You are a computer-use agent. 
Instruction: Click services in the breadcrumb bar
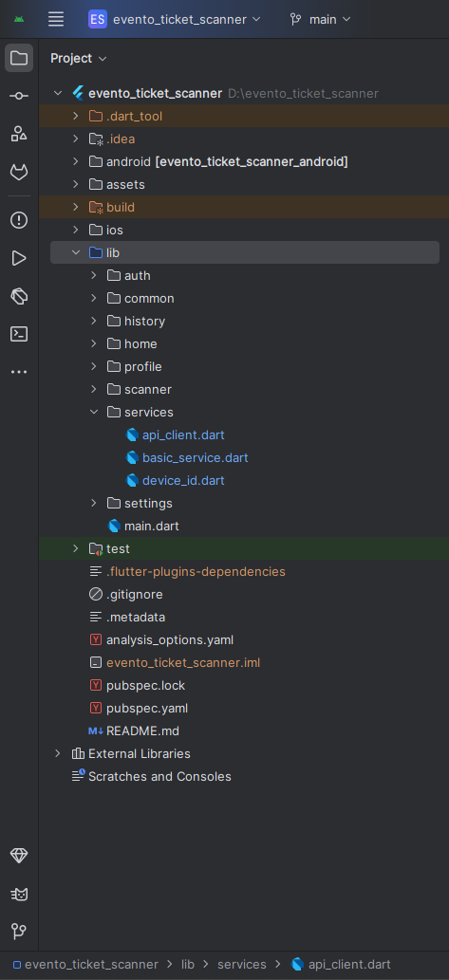pos(242,965)
